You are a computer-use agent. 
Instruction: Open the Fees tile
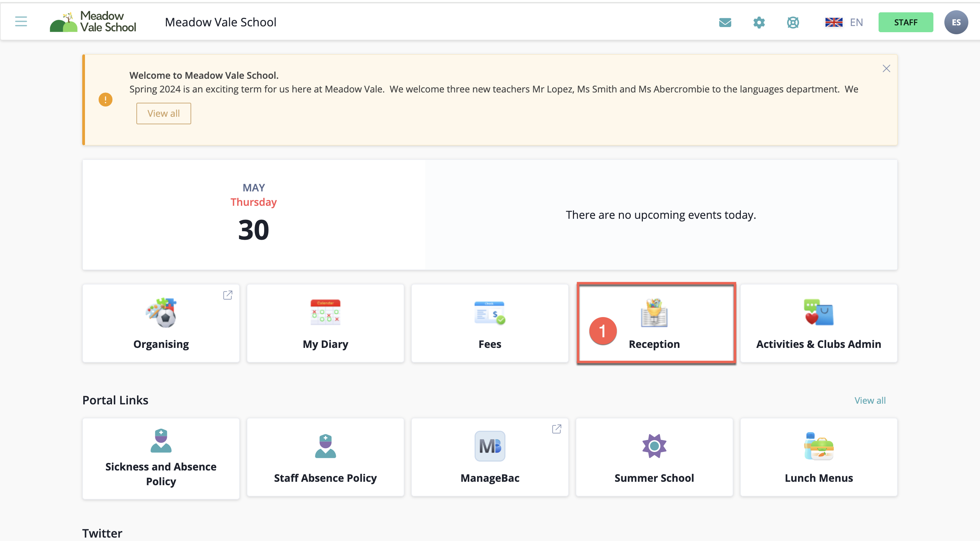(490, 323)
